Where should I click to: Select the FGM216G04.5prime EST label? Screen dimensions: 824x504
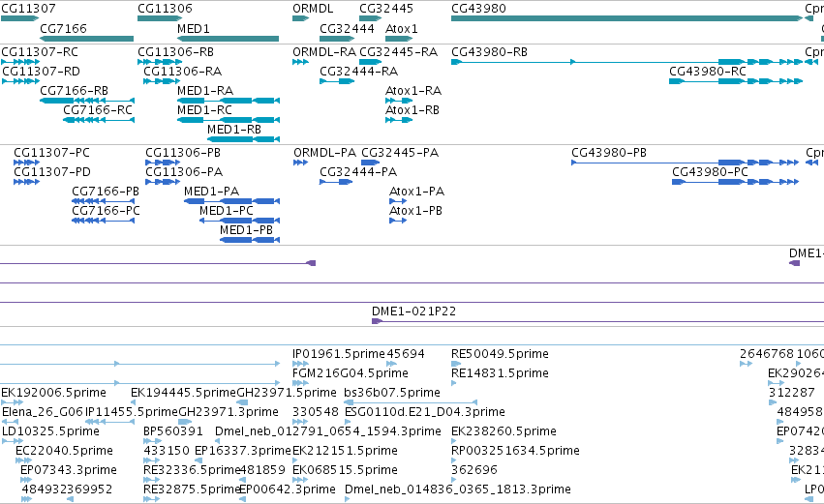350,373
